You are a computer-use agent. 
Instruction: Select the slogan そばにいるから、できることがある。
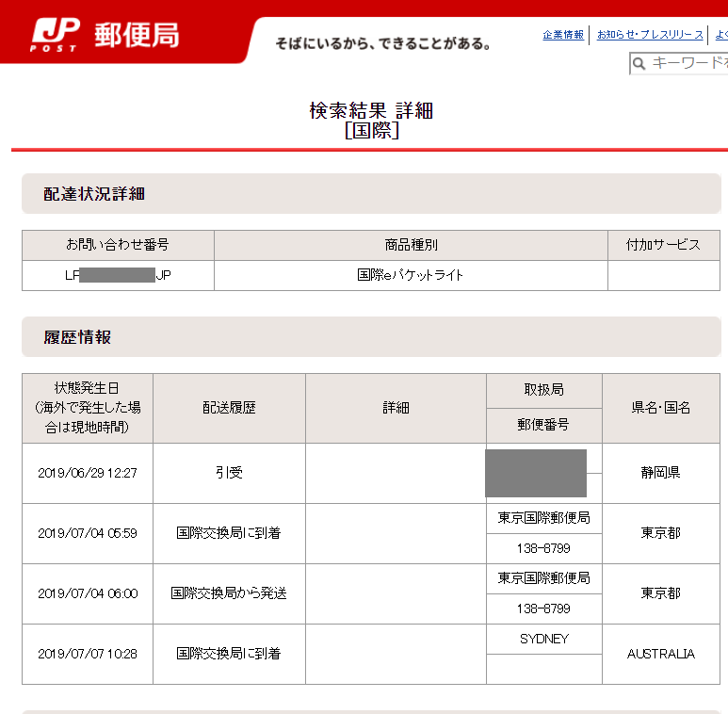click(x=383, y=44)
